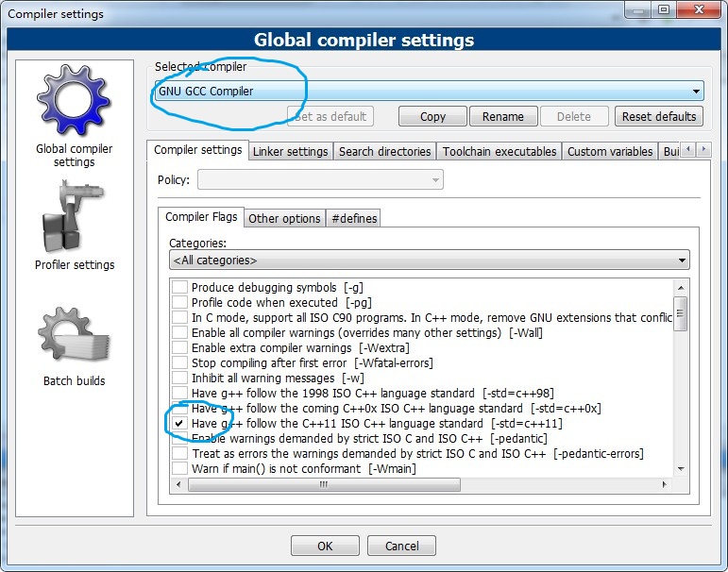Confirm with OK button
Image resolution: width=728 pixels, height=572 pixels.
[325, 546]
